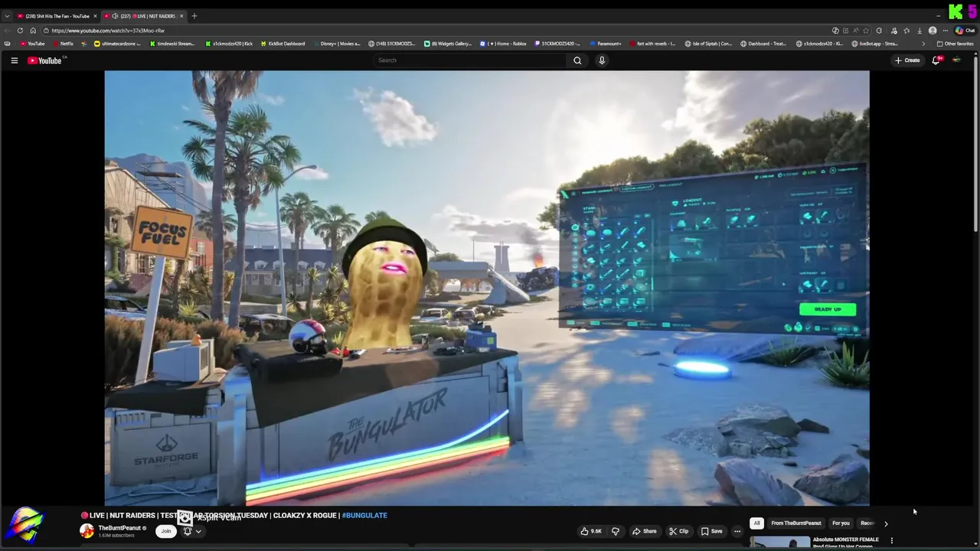Screen dimensions: 980x551
Task: Click the YouTube search input field
Action: click(x=469, y=60)
